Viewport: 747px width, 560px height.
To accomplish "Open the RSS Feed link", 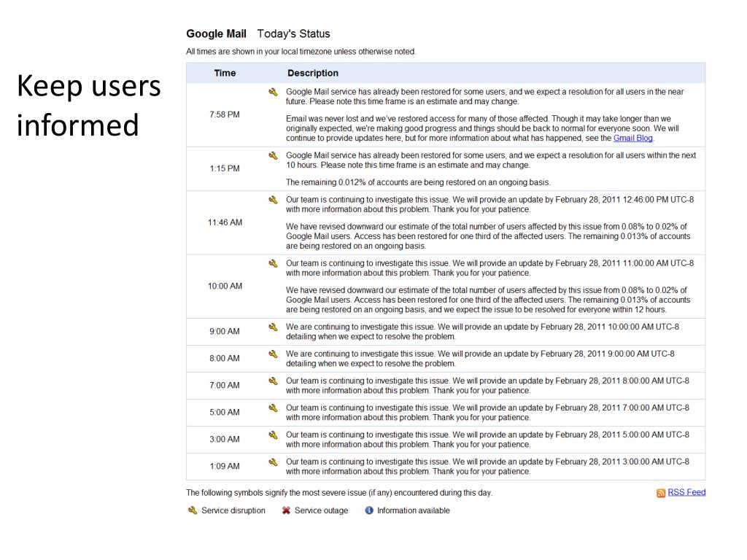I will [686, 492].
